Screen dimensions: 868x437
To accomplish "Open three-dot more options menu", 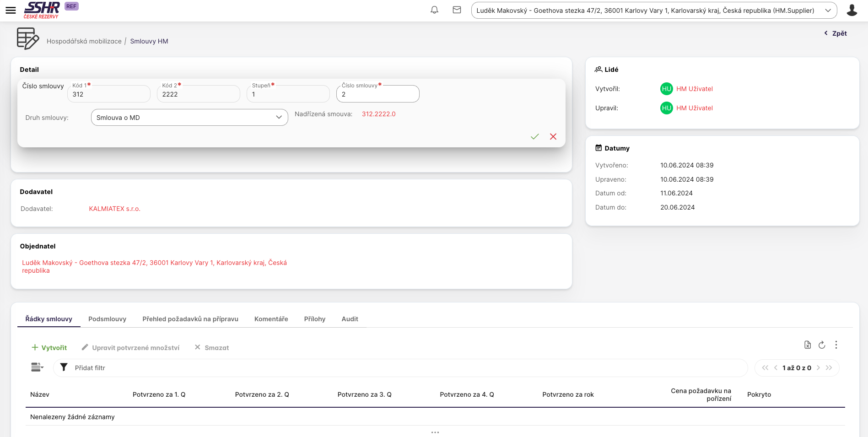I will 836,345.
